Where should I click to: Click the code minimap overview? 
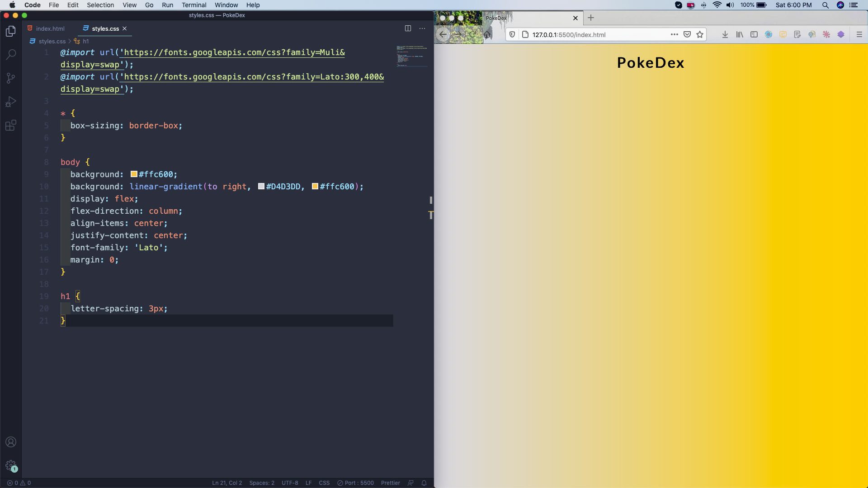pyautogui.click(x=412, y=56)
